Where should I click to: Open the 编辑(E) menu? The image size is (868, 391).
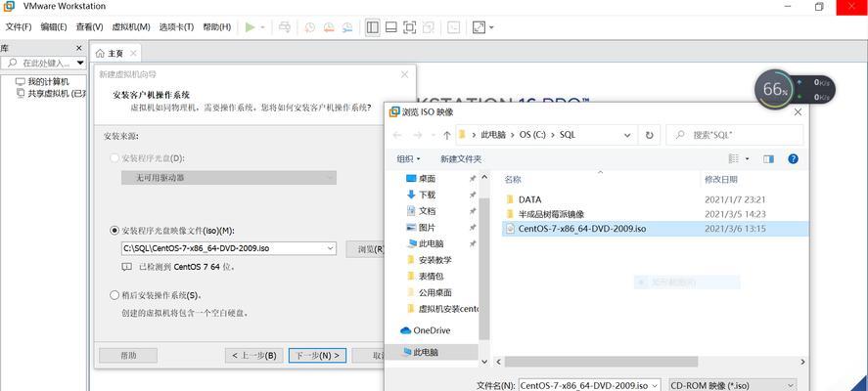pos(54,26)
